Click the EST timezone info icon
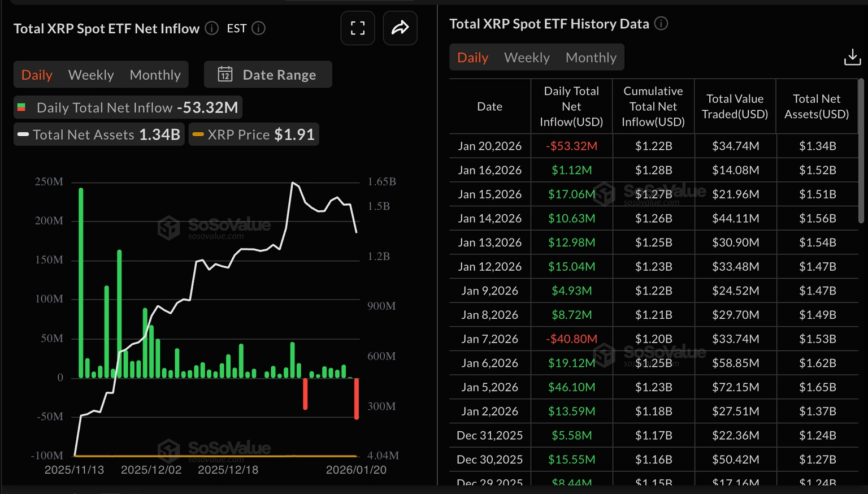The height and width of the screenshot is (494, 868). pyautogui.click(x=258, y=28)
